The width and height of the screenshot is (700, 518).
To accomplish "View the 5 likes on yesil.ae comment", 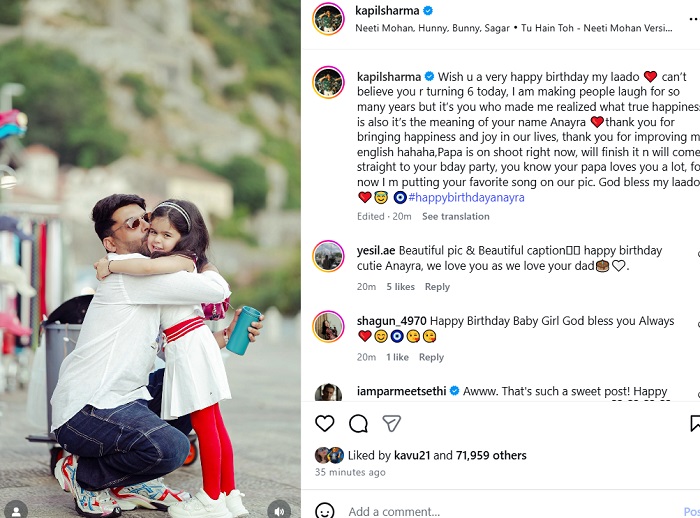I will (400, 287).
